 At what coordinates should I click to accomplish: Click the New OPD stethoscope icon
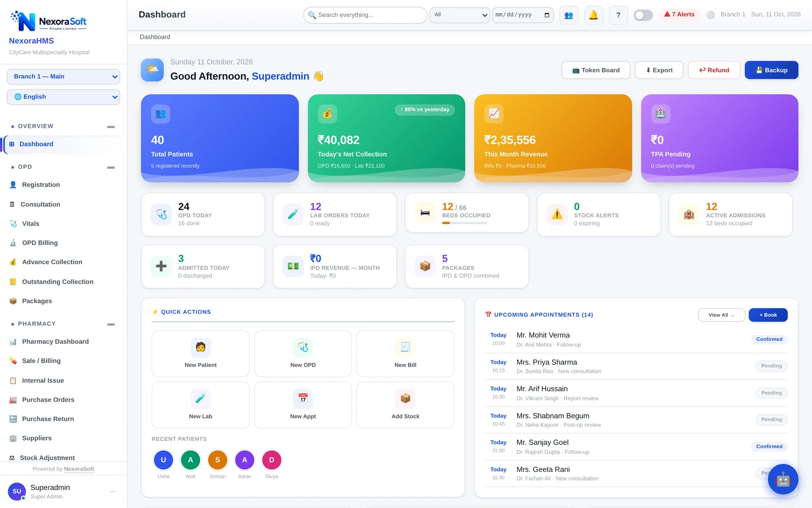tap(303, 347)
